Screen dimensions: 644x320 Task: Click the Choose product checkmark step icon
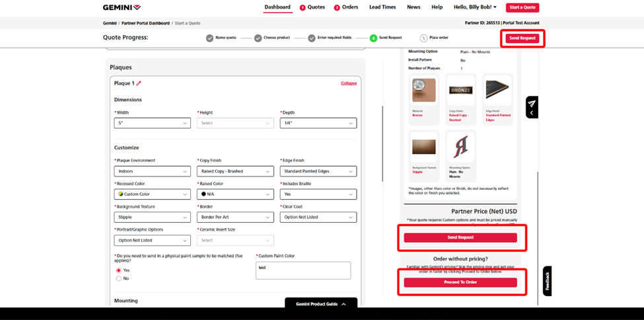tap(258, 38)
